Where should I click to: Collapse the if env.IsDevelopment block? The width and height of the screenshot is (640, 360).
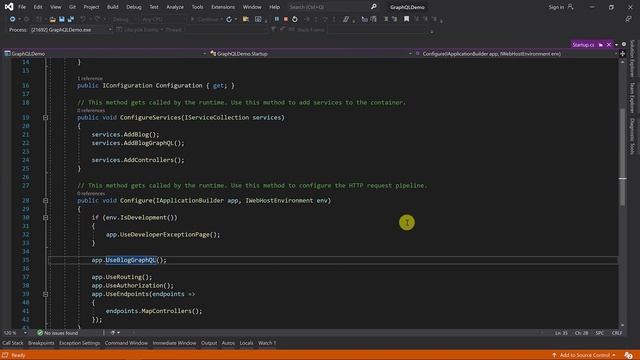[45, 218]
